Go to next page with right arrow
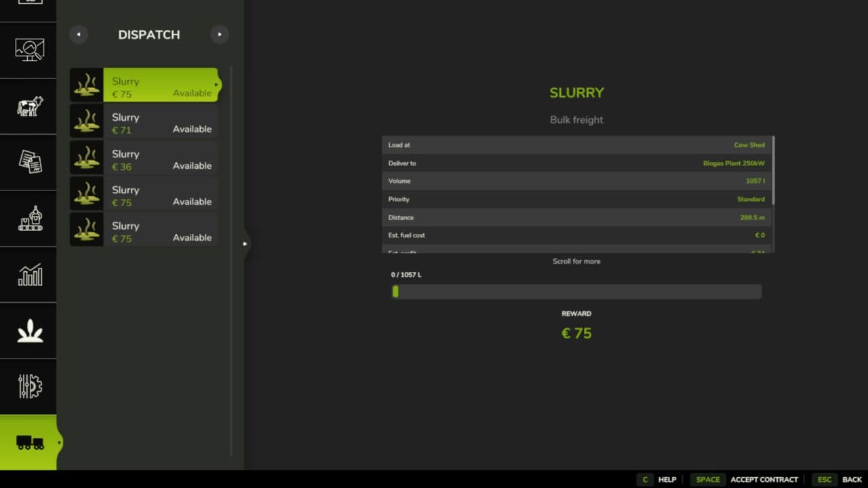Screen dimensions: 868x488 (220, 35)
